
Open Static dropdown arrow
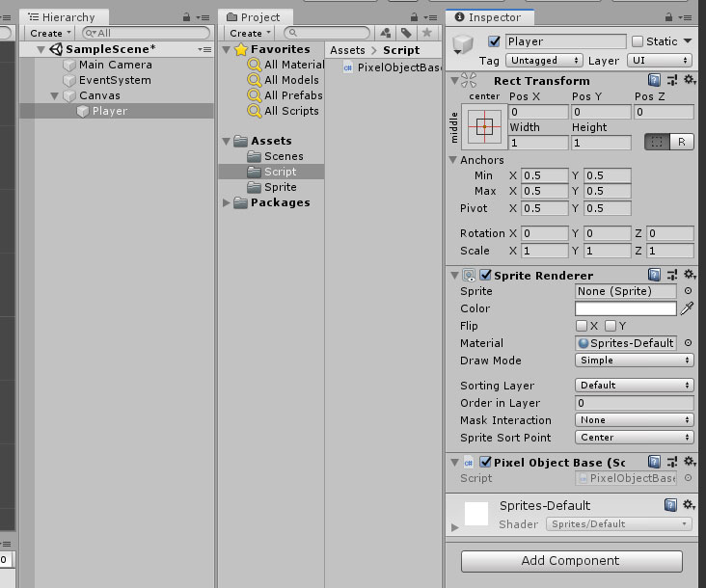688,40
